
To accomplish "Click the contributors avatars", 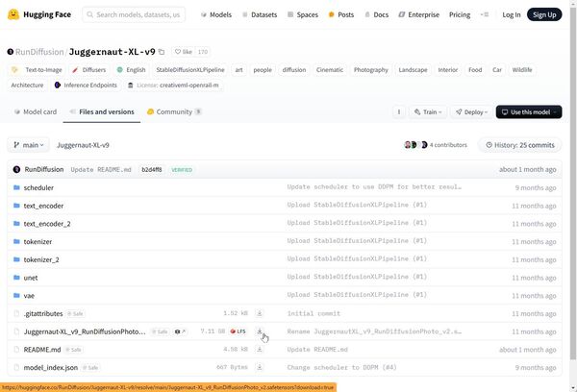I will [x=415, y=145].
